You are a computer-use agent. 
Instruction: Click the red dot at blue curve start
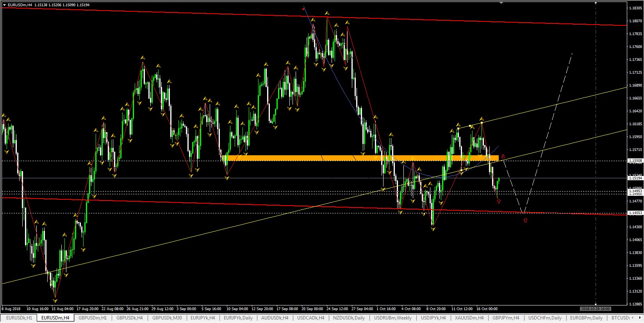pos(303,9)
